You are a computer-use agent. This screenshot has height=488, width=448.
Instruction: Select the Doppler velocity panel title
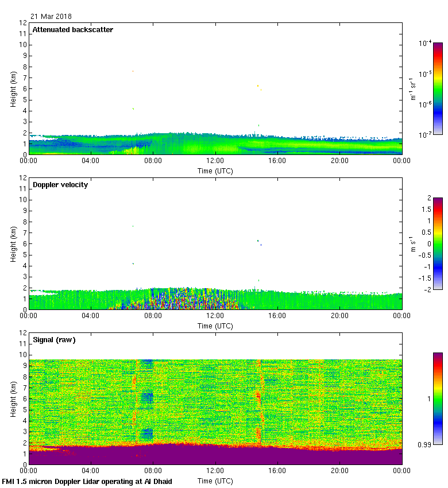tap(60, 185)
